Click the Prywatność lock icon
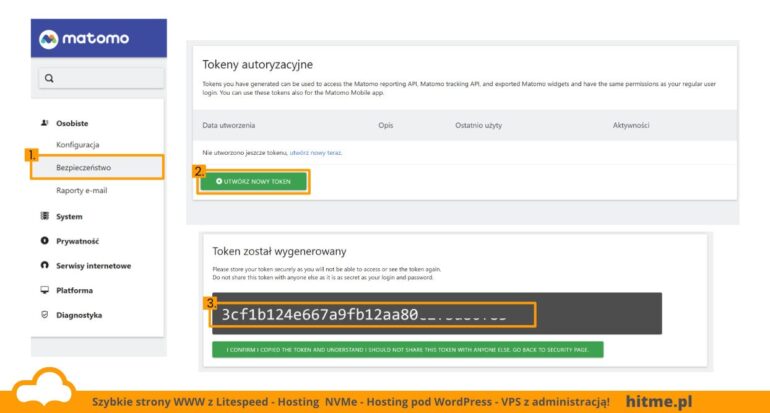 click(x=45, y=241)
